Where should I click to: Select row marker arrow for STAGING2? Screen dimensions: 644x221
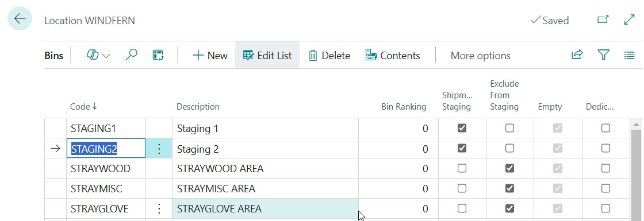55,149
